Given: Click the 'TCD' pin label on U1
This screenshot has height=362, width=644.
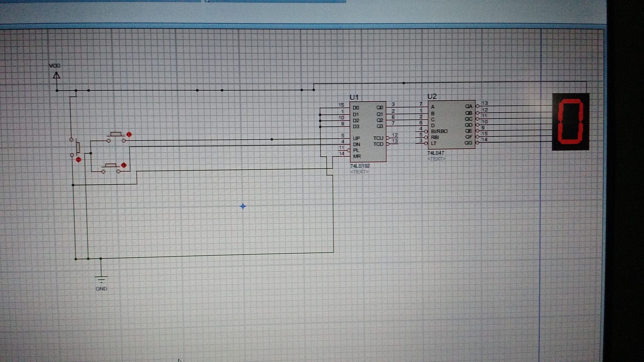Looking at the screenshot, I should pos(378,144).
